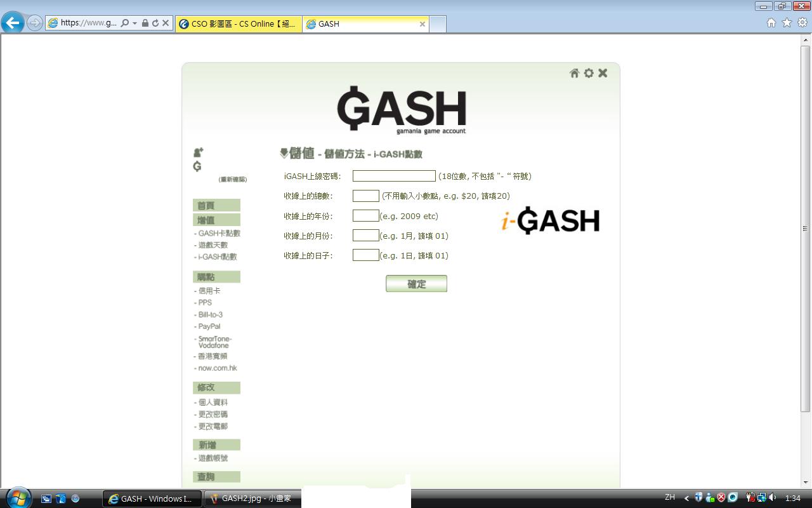Click the 確定 submit button
Image resolution: width=812 pixels, height=508 pixels.
[x=416, y=284]
